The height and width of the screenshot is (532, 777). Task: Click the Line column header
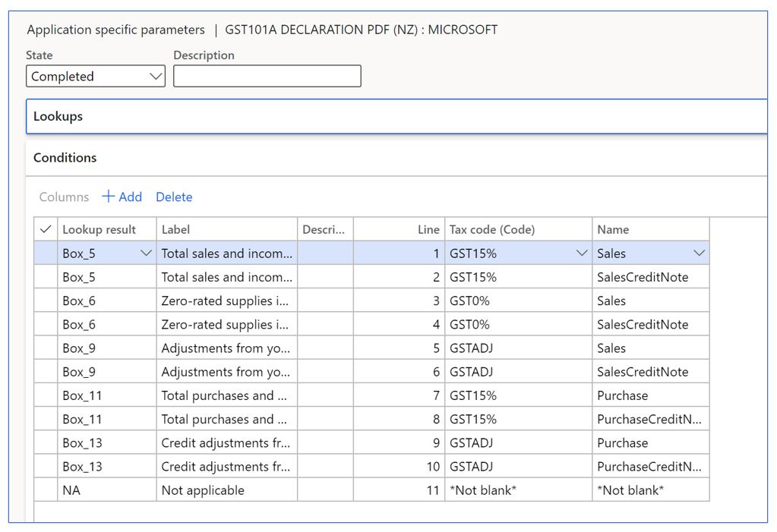428,229
